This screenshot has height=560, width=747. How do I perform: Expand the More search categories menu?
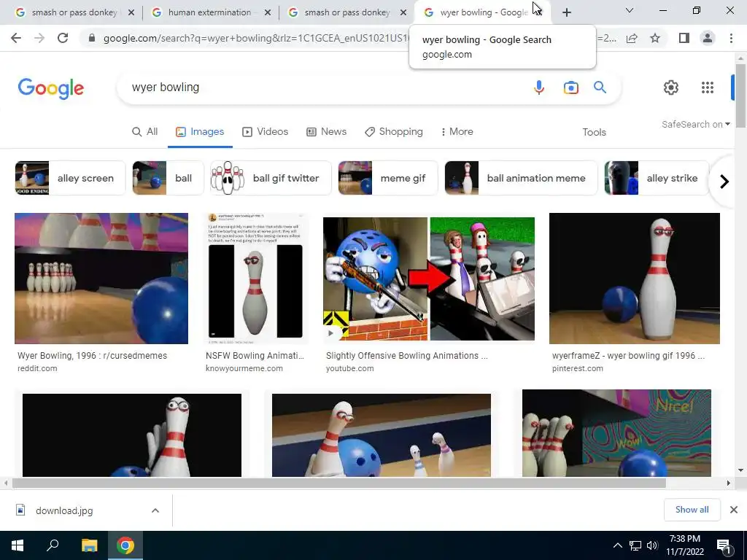click(457, 132)
